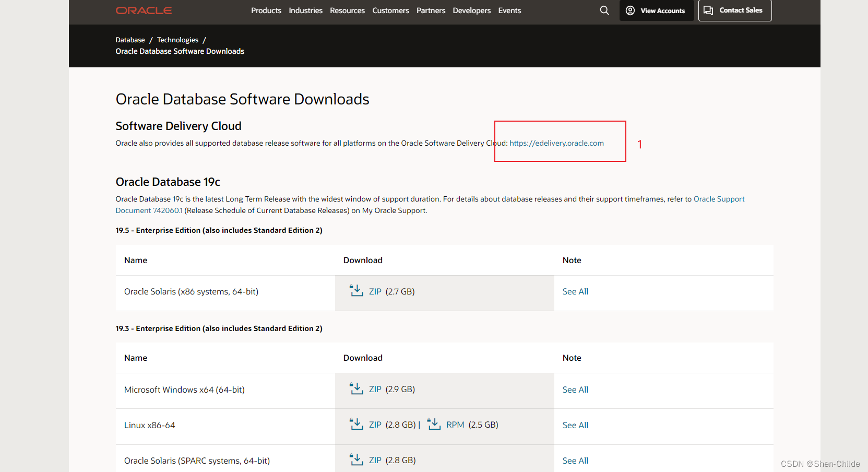Open the Developers menu
868x472 pixels.
(x=472, y=10)
